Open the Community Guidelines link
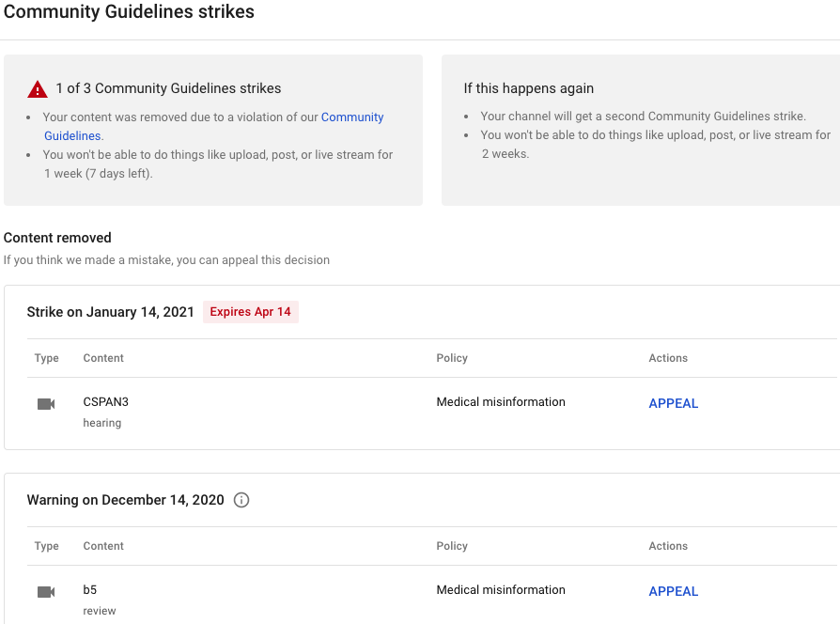840x624 pixels. [x=352, y=117]
